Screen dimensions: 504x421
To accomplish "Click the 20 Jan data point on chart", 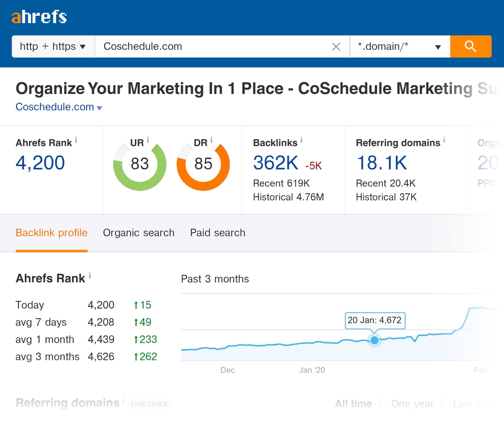I will [374, 340].
